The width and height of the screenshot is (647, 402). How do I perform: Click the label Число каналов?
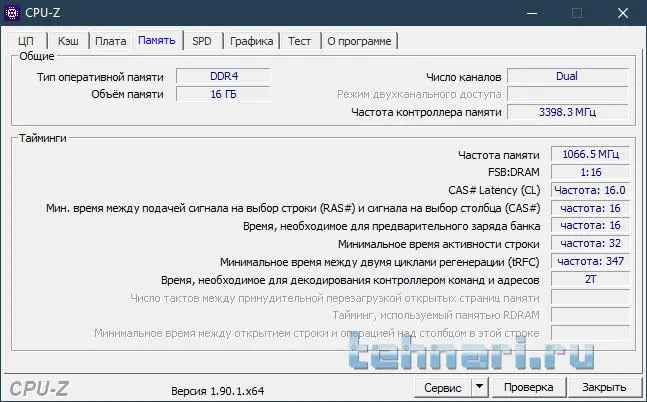coord(464,77)
